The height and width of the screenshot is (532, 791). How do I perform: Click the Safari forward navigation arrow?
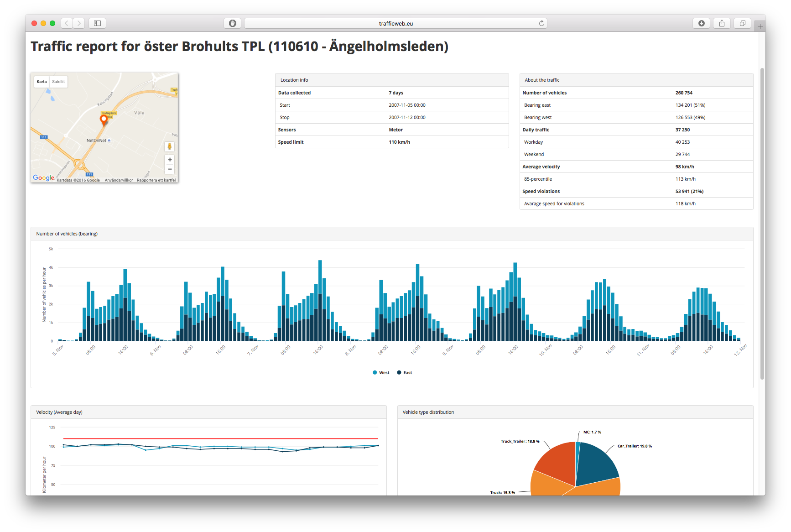(x=78, y=23)
